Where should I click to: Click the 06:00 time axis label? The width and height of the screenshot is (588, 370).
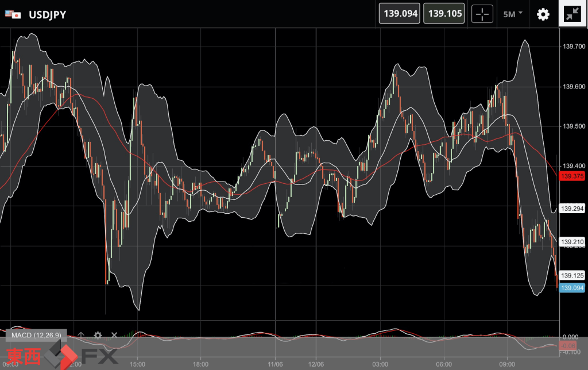click(x=444, y=364)
